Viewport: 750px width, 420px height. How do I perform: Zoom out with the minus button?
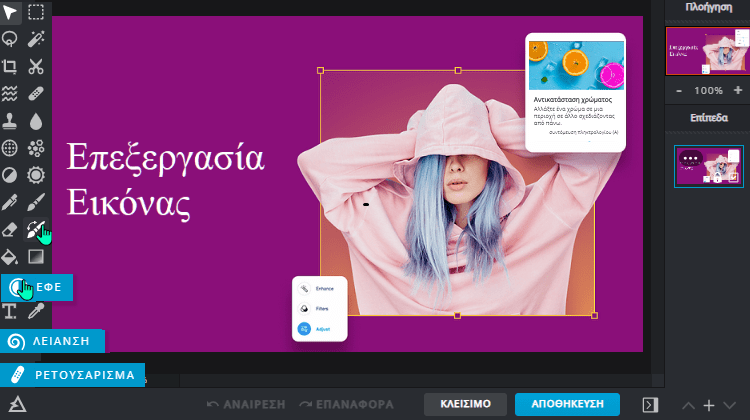tap(680, 91)
